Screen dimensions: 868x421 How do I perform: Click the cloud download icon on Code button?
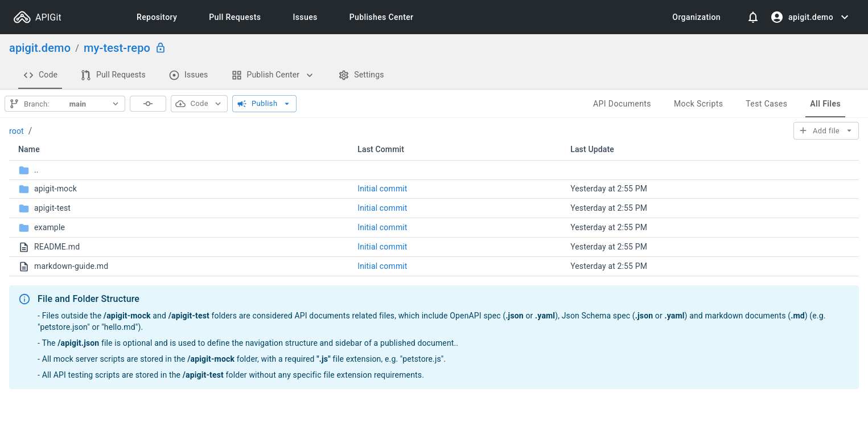coord(180,104)
